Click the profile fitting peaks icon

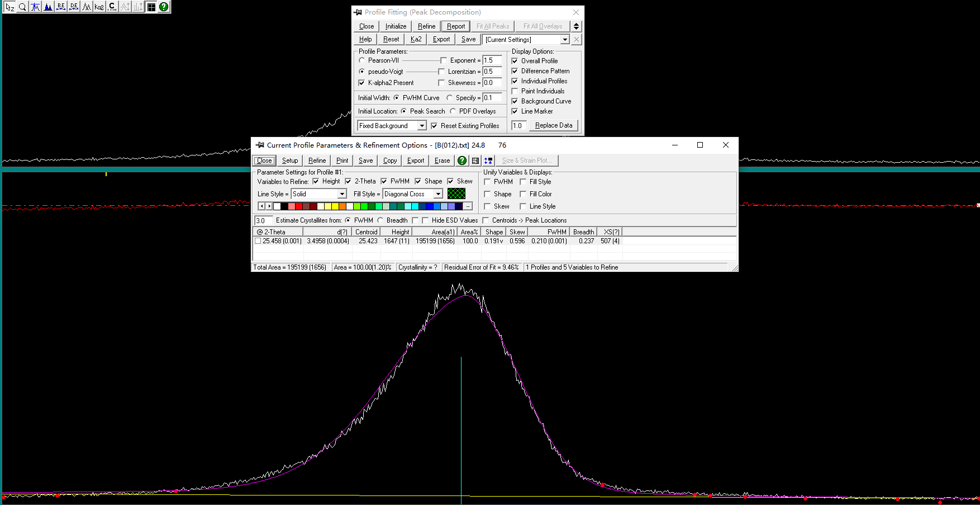coord(87,7)
